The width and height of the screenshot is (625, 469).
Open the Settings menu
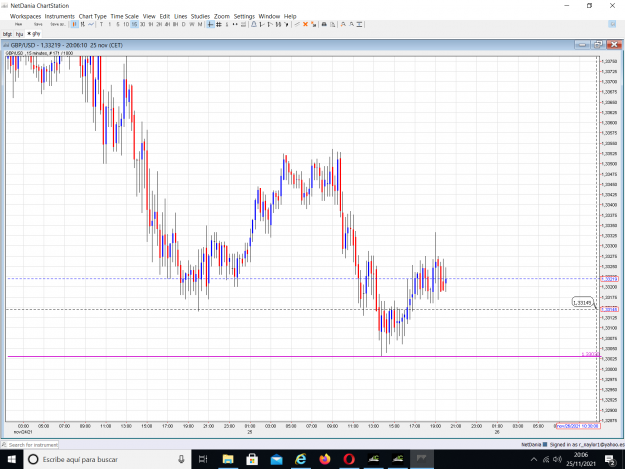coord(244,16)
